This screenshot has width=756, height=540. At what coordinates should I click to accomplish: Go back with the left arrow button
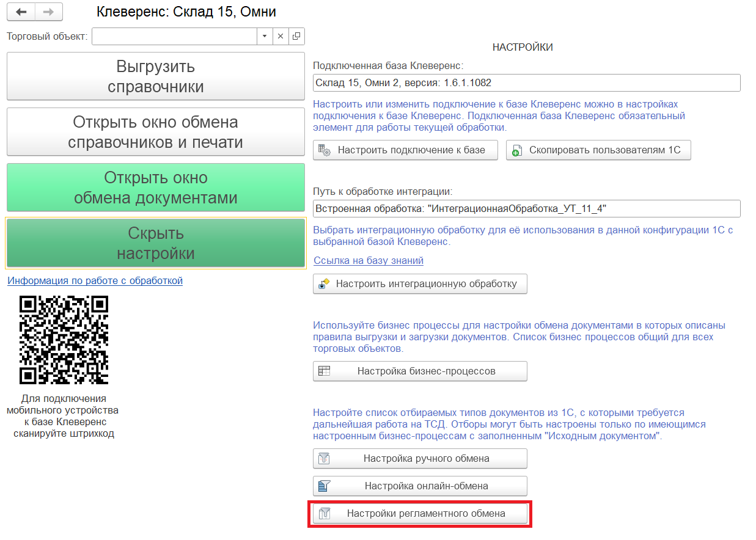click(21, 12)
